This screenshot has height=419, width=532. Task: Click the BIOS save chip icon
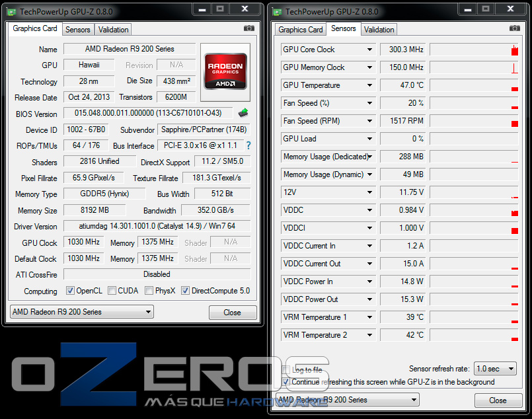(243, 112)
